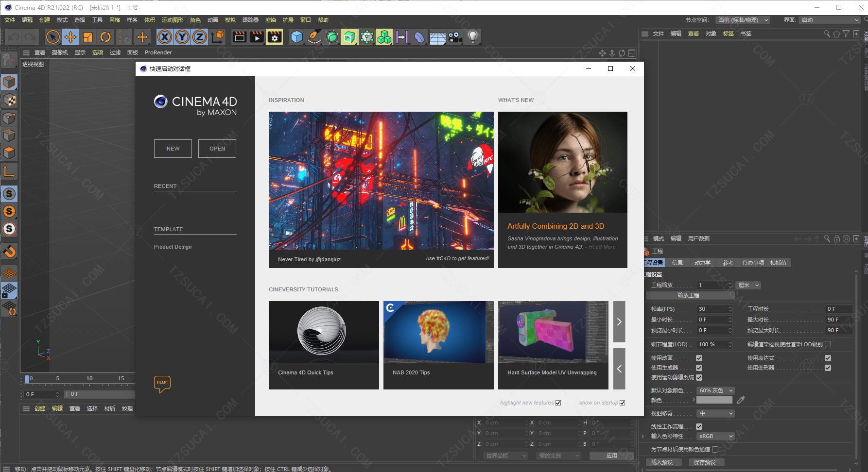Click the orange HELP speech bubble
This screenshot has width=868, height=472.
pos(162,384)
